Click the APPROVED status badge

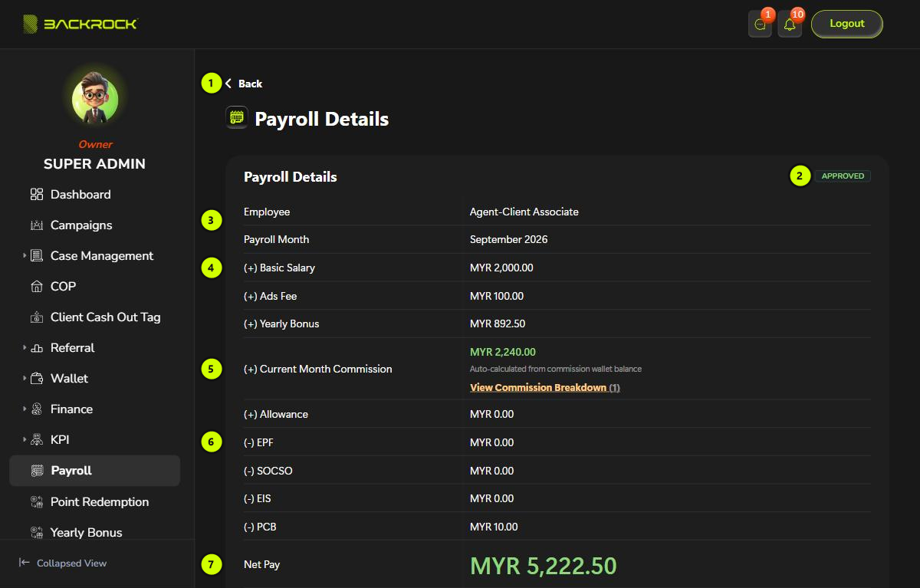[x=843, y=176]
